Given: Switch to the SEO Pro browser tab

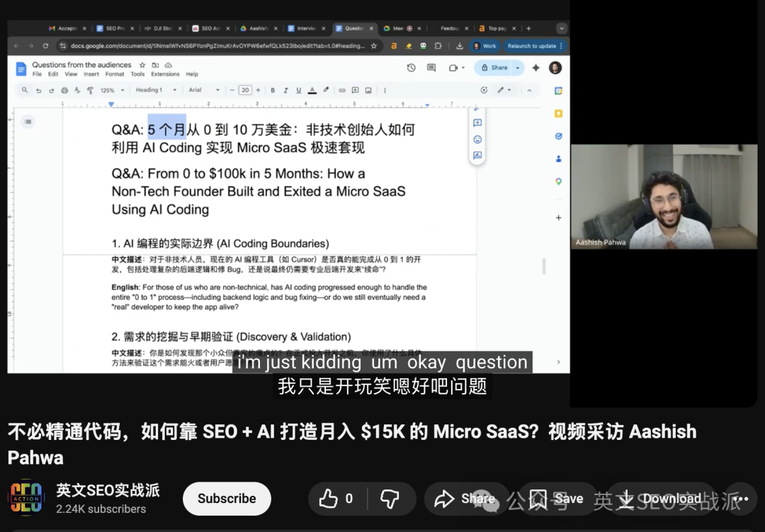Looking at the screenshot, I should tap(115, 28).
